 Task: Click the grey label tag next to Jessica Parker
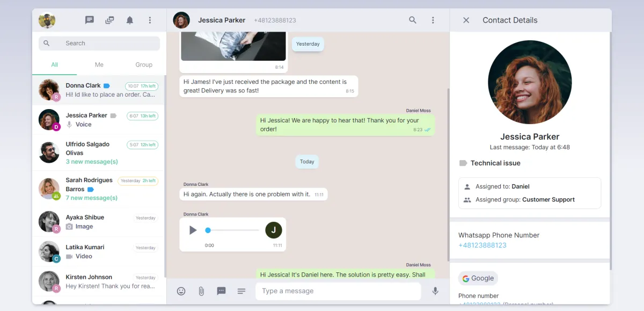(113, 115)
